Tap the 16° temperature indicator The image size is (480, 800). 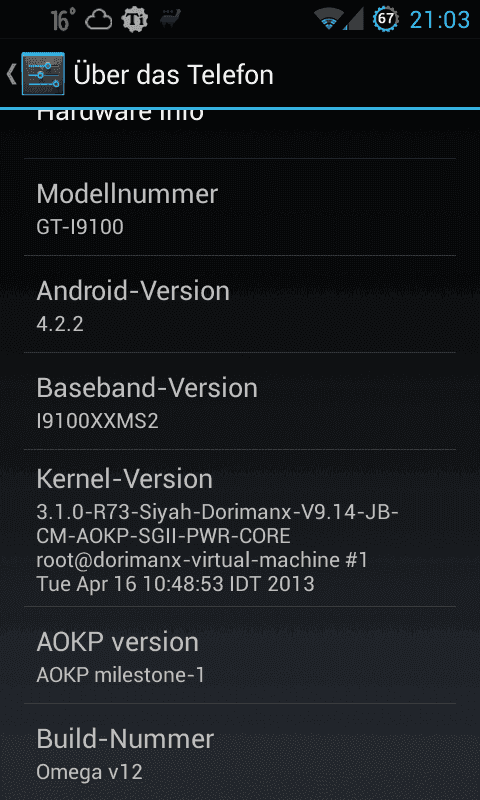[63, 20]
